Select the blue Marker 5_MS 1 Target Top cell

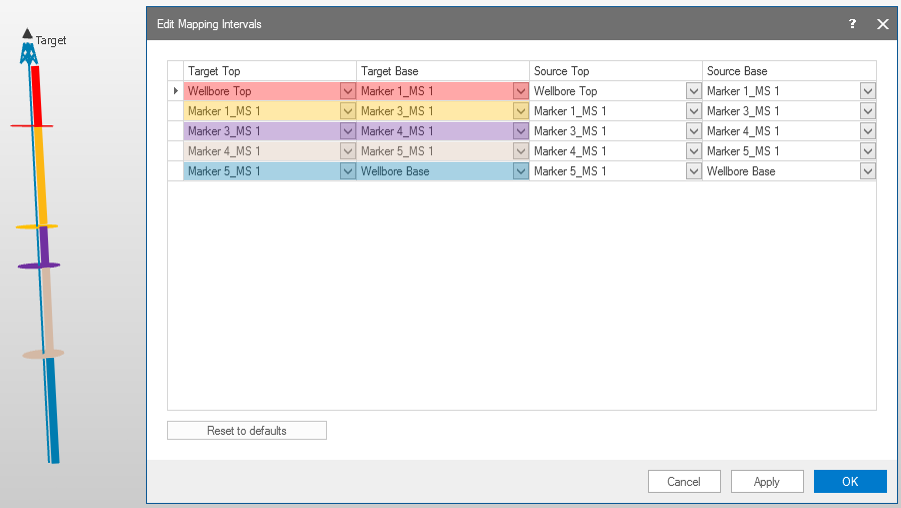pos(262,171)
